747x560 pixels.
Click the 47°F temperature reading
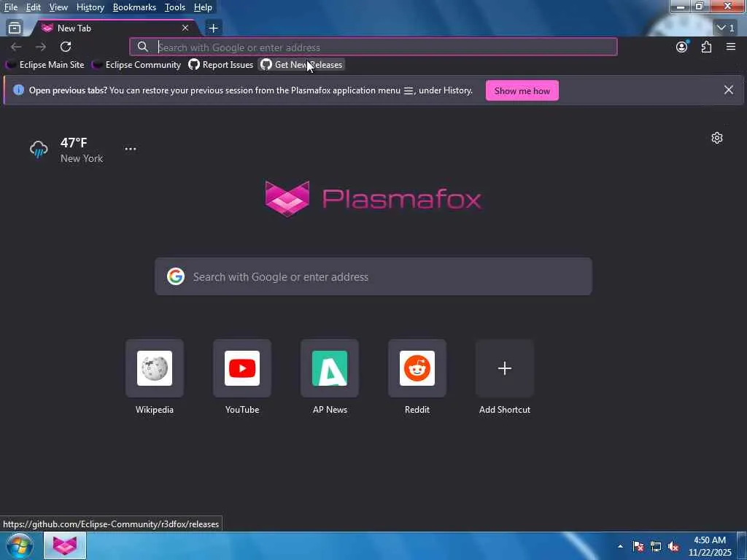click(74, 143)
